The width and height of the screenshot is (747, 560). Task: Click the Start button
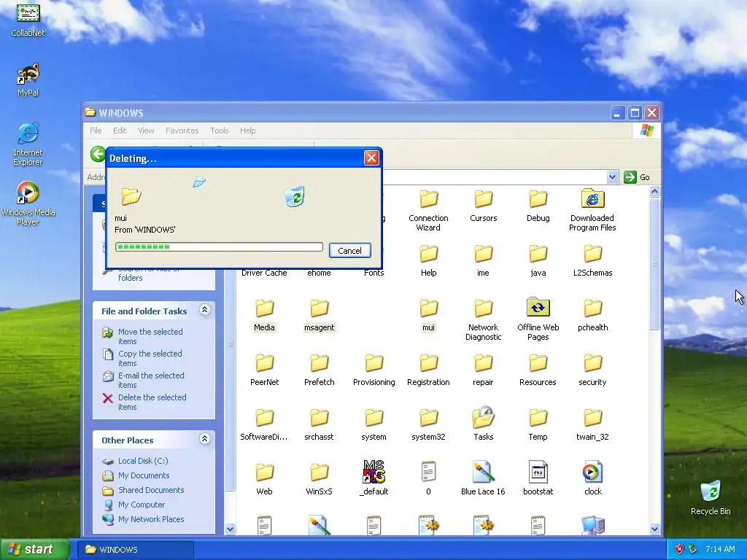coord(34,549)
